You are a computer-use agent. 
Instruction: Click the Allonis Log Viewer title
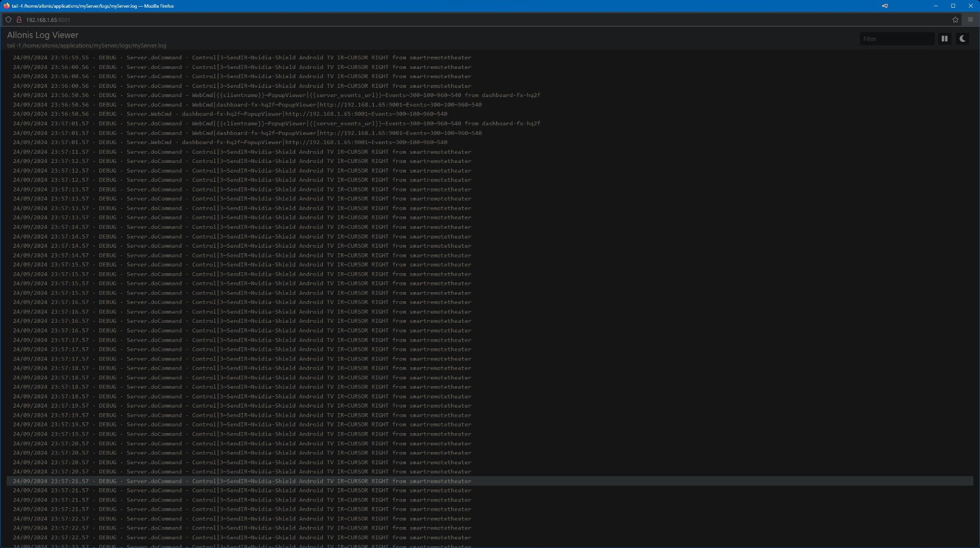click(x=43, y=35)
